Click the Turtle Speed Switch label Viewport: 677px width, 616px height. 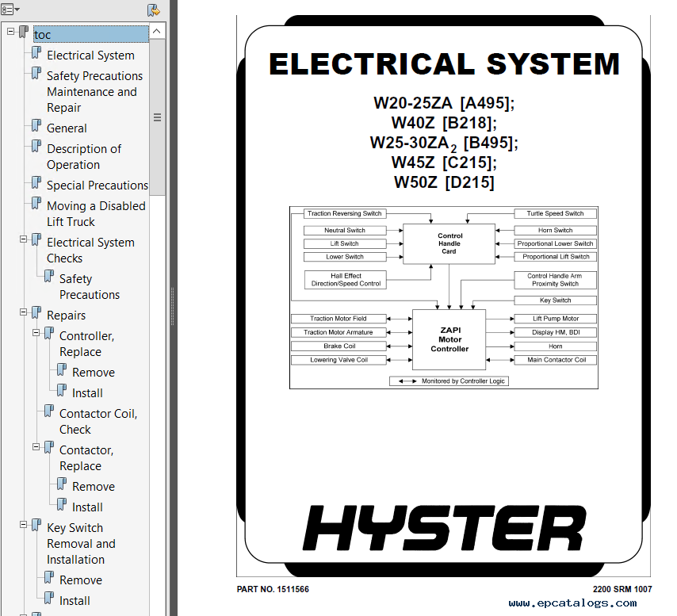click(x=555, y=213)
